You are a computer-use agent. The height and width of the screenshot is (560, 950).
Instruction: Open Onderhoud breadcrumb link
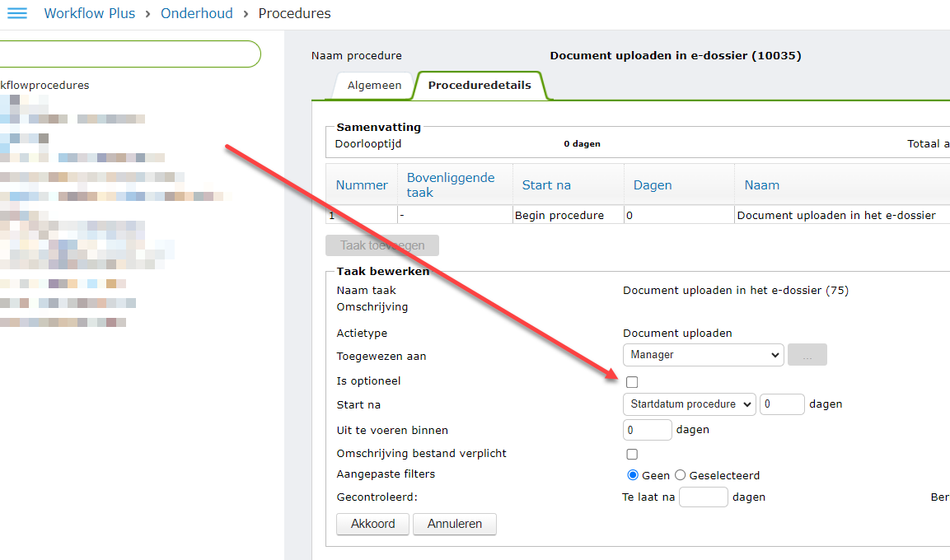point(196,13)
